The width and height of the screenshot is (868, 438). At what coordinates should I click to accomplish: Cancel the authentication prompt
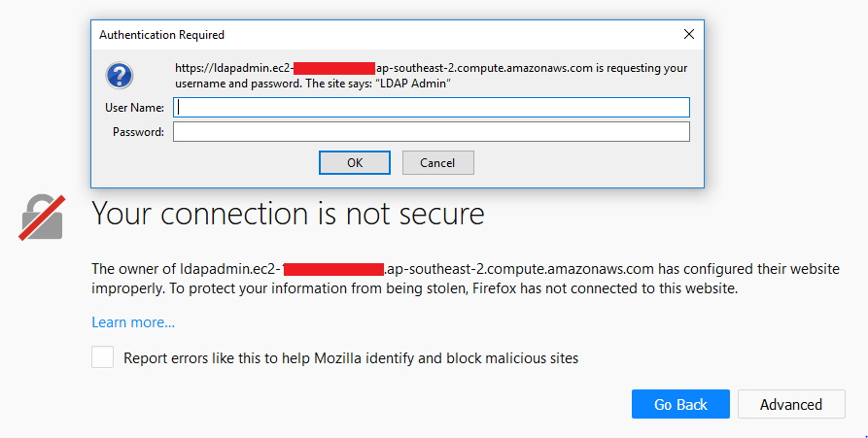tap(437, 162)
